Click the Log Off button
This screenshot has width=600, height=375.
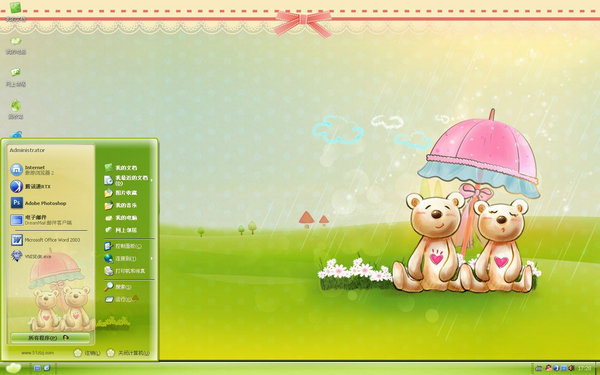coord(87,353)
